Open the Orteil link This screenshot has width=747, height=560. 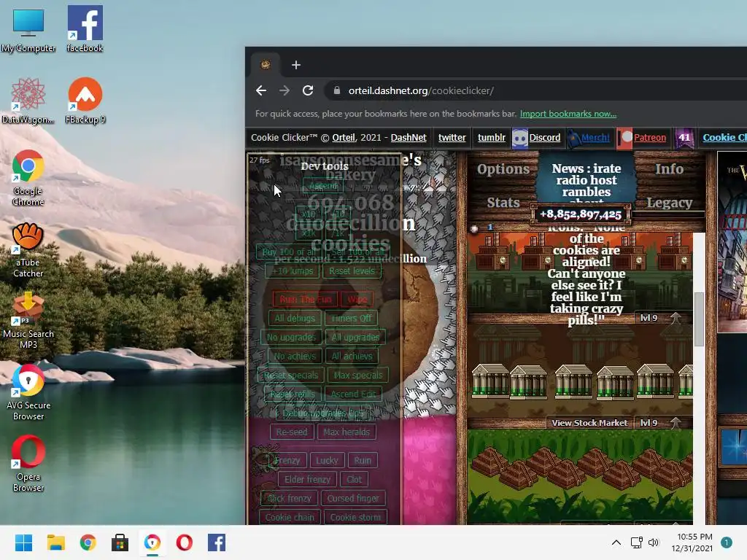coord(344,138)
